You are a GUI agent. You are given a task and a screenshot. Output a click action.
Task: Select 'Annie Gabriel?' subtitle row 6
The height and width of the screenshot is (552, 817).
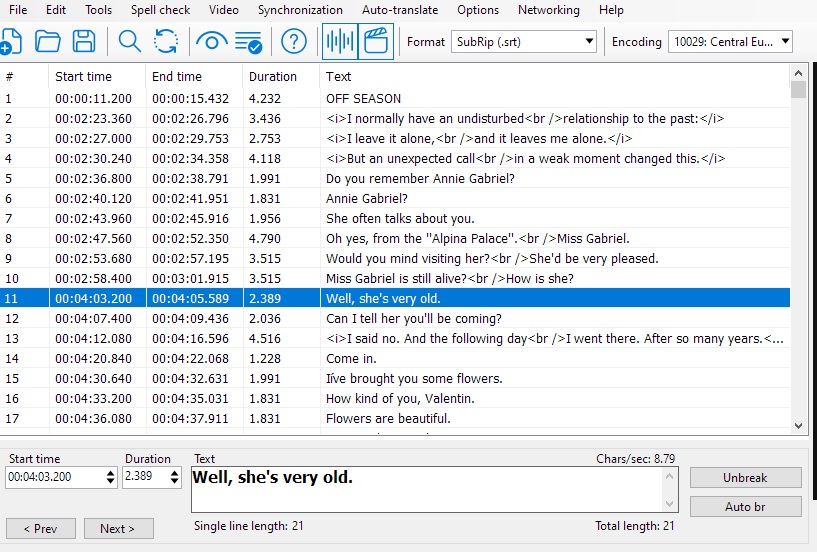pyautogui.click(x=395, y=199)
